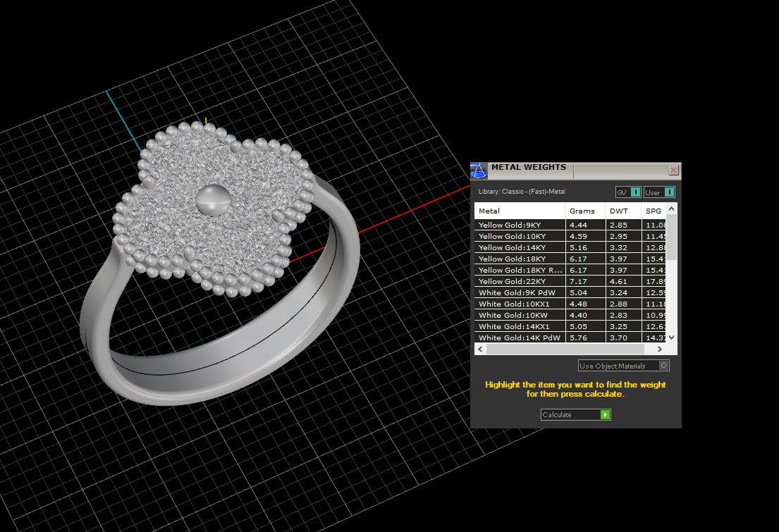The image size is (779, 532).
Task: Click the 3.70 DWT value
Action: point(618,338)
